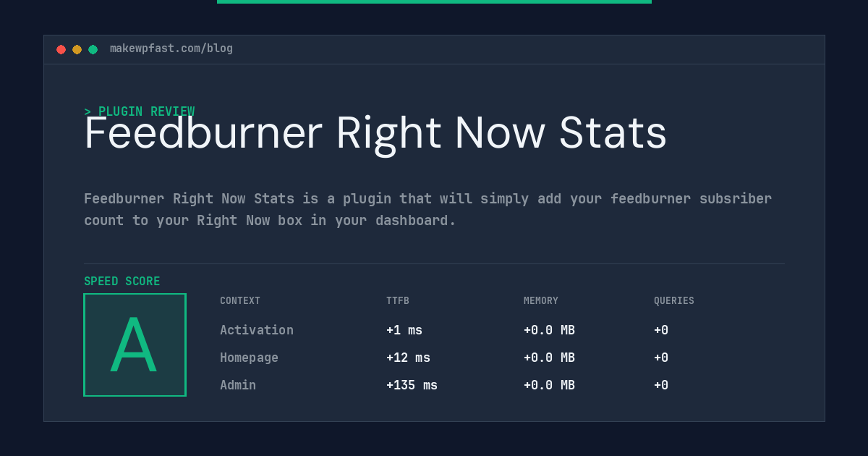Viewport: 868px width, 456px height.
Task: Click the SPEED SCORE label
Action: tap(122, 282)
